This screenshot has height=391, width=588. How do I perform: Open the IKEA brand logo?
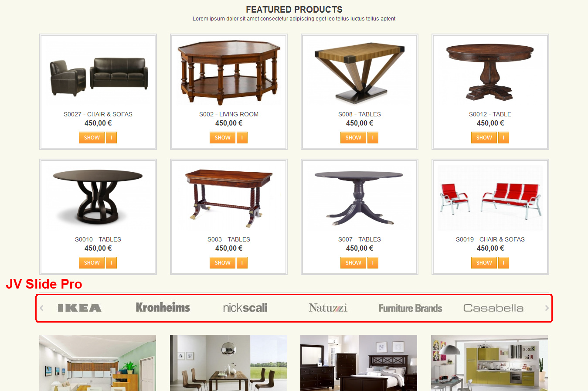[79, 308]
